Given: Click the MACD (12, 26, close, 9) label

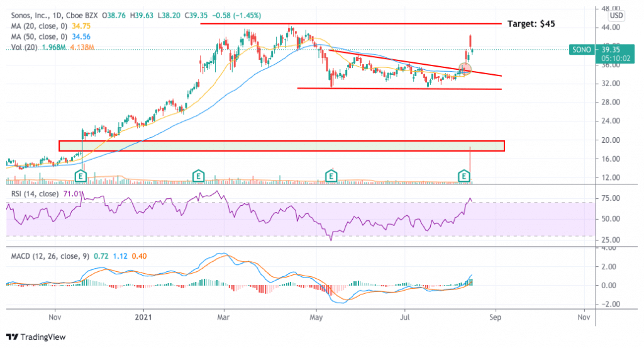Looking at the screenshot, I should click(x=50, y=256).
